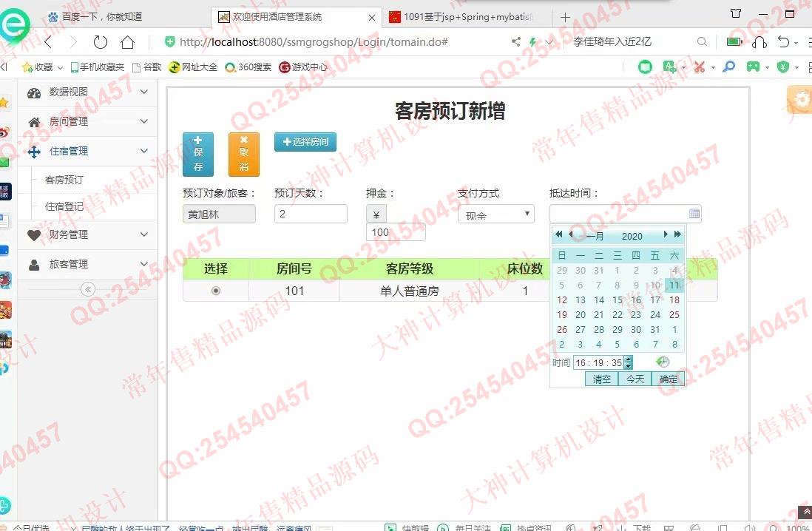The image size is (812, 531).
Task: Open the 支付方式 dropdown
Action: [496, 214]
